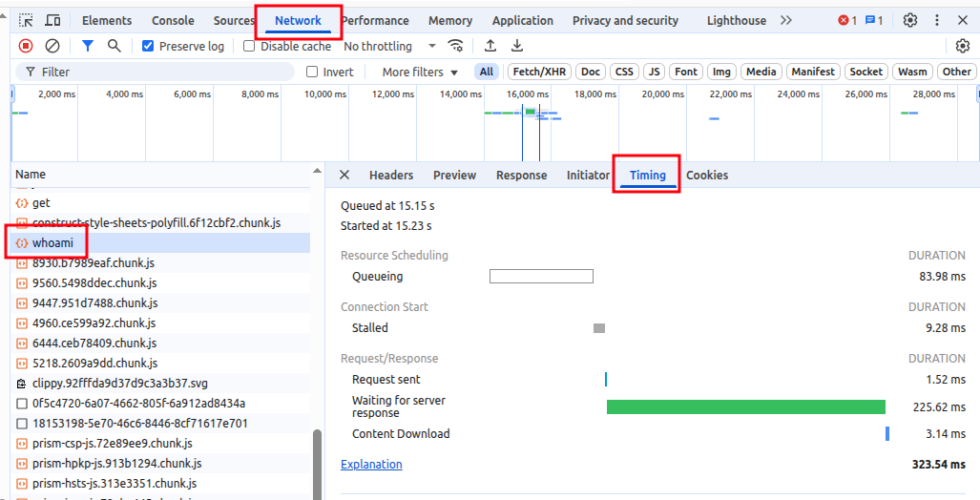Show more DevTools tabs via chevron
The height and width of the screenshot is (500, 980).
785,20
